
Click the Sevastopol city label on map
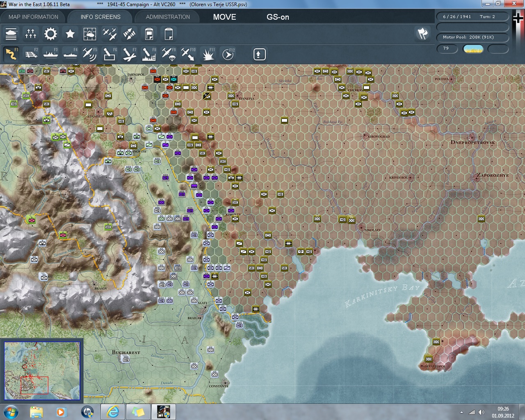tap(435, 366)
